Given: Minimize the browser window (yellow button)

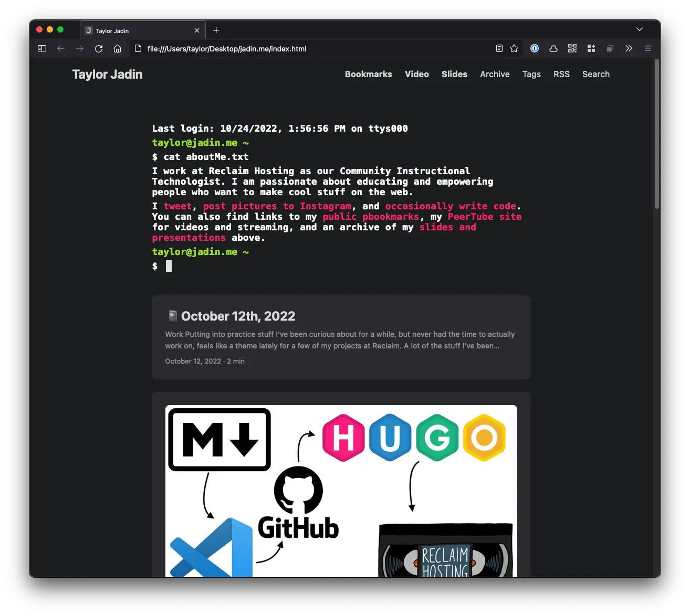Looking at the screenshot, I should 50,30.
